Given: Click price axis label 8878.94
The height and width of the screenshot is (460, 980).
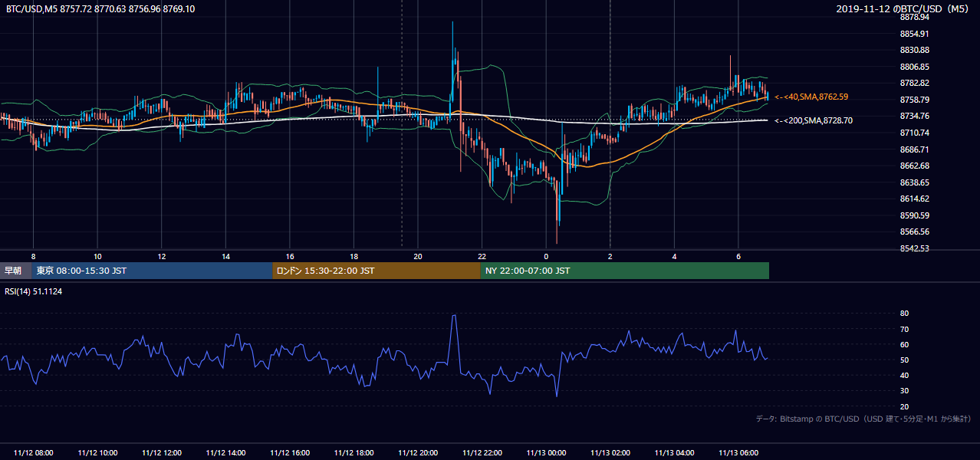Looking at the screenshot, I should pyautogui.click(x=914, y=17).
